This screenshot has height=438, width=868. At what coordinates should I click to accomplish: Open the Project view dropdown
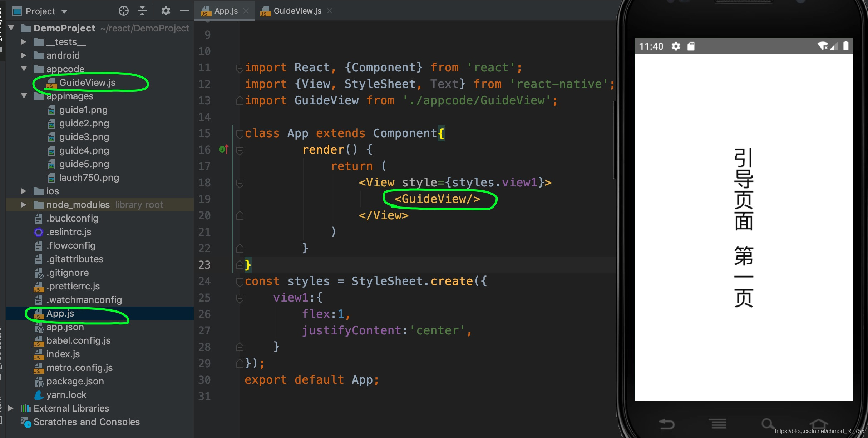pos(64,11)
